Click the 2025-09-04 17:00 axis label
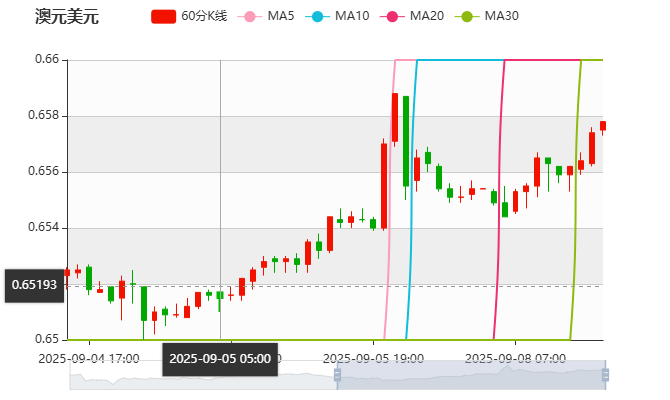The height and width of the screenshot is (400, 670). click(x=89, y=359)
